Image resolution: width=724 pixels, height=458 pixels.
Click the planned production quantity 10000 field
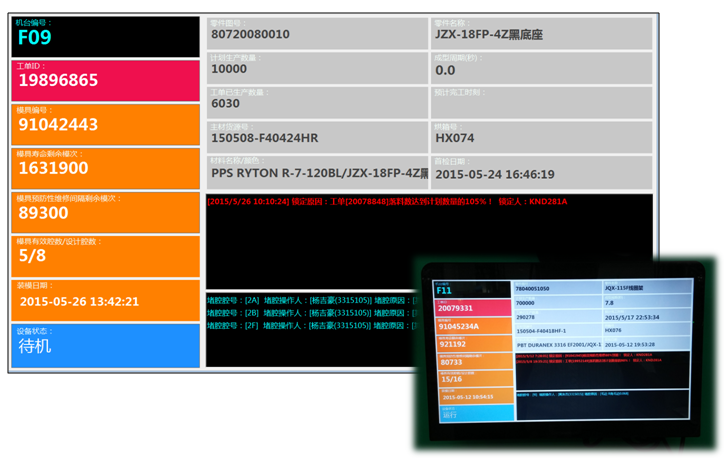316,68
